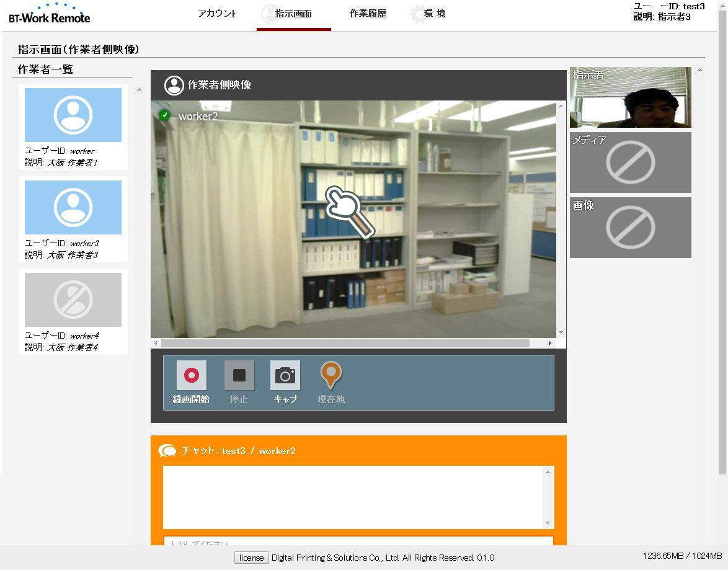This screenshot has width=728, height=570.
Task: Capture a snapshot with the camera icon
Action: click(285, 376)
